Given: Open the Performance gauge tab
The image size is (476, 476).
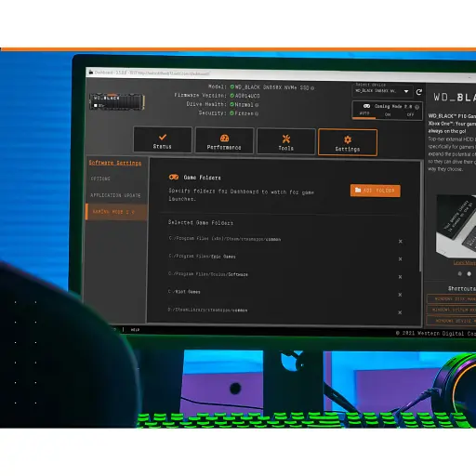Looking at the screenshot, I should coord(224,140).
